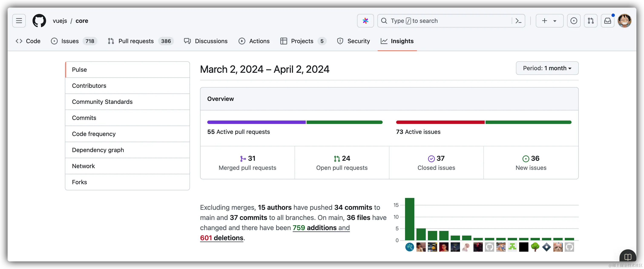The image size is (644, 269).
Task: Open the book icon at bottom right
Action: (x=628, y=257)
